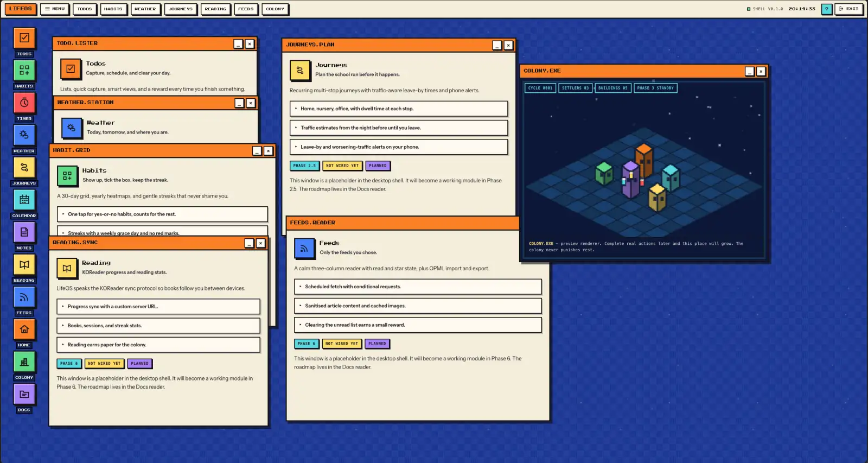Screen dimensions: 868x463
Task: Click the checkbox icon inside TODO.LISTER window
Action: [x=71, y=68]
